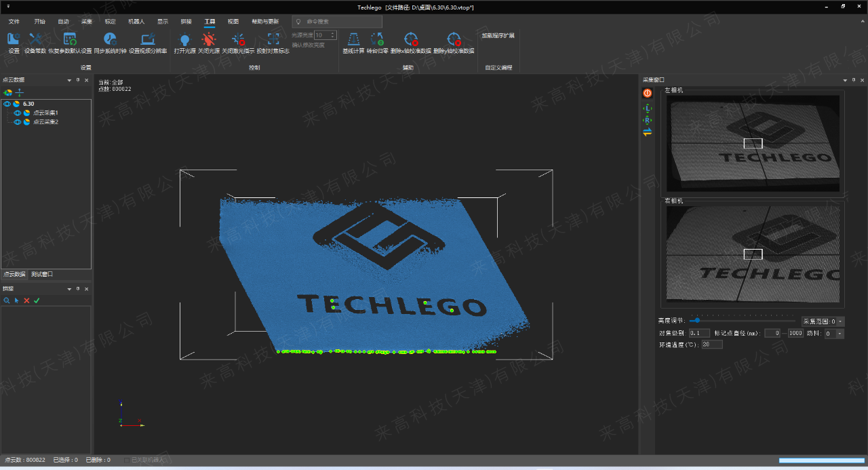Open the 采集范围 dropdown
Viewport: 868px width, 470px height.
(841, 321)
